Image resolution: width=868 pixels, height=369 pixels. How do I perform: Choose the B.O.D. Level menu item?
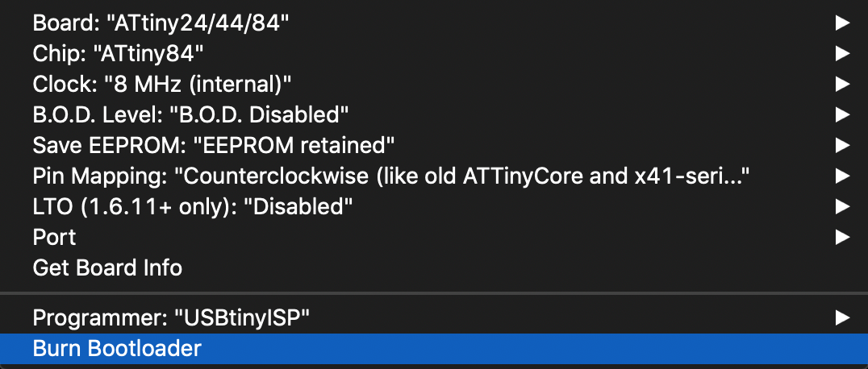point(190,114)
